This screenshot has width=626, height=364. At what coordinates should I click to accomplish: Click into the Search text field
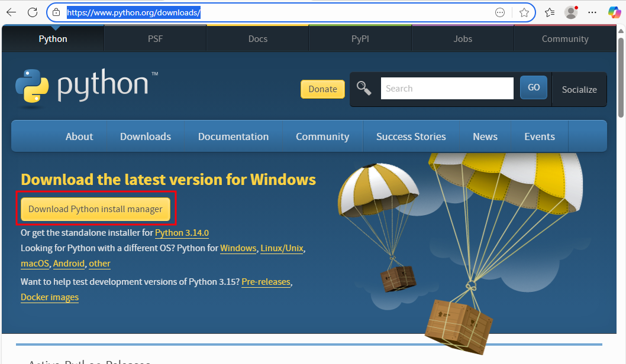coord(447,89)
